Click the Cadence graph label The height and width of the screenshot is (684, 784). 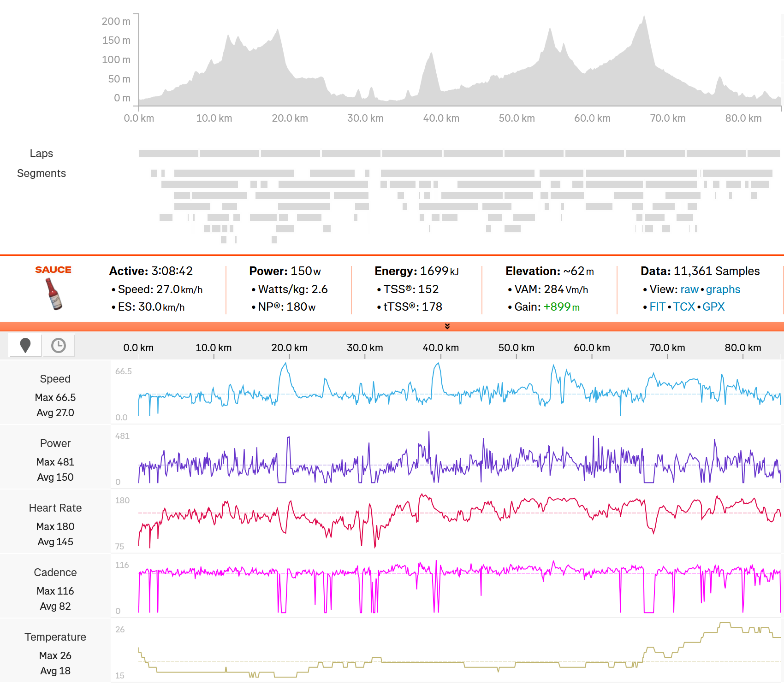(55, 572)
